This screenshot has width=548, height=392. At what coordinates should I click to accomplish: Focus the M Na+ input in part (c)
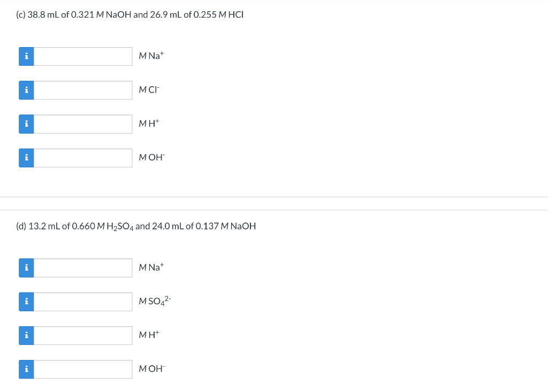83,56
